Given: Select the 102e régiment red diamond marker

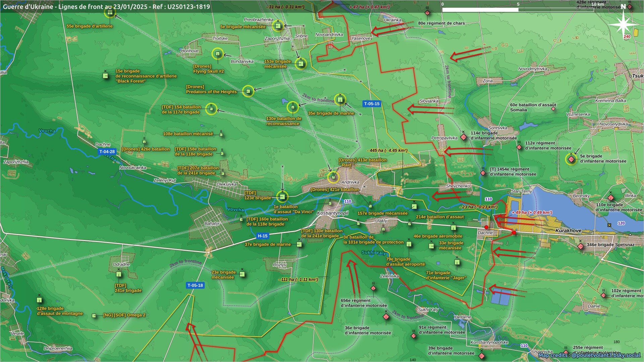Looking at the screenshot, I should pos(603,295).
